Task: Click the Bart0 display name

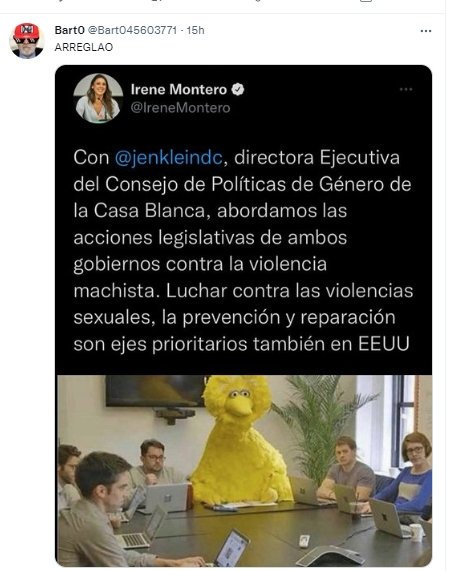Action: 69,30
